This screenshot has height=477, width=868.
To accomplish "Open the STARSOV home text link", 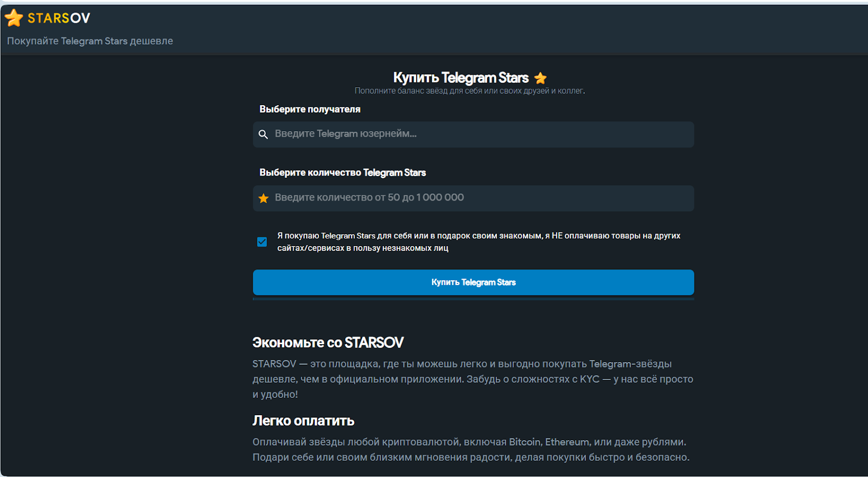I will coord(59,18).
